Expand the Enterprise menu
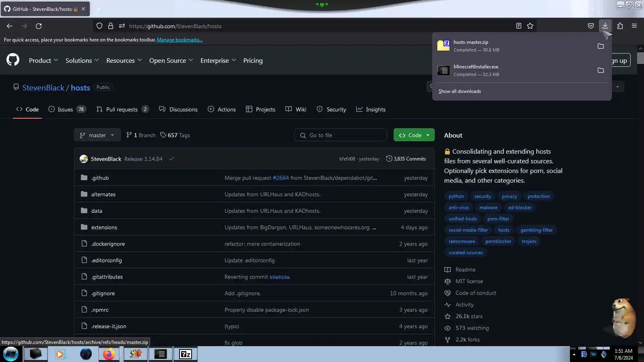 (218, 60)
